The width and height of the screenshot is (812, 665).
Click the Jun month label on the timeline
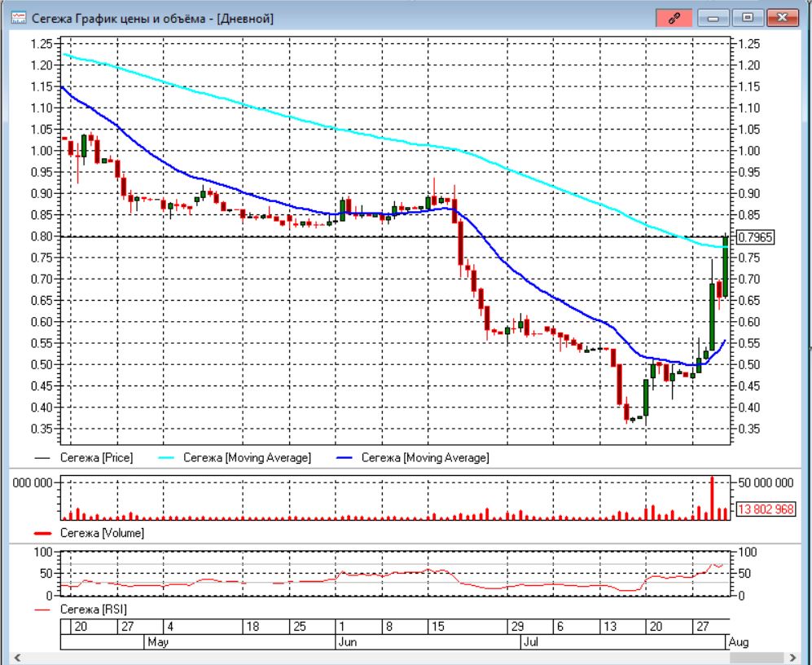(347, 641)
